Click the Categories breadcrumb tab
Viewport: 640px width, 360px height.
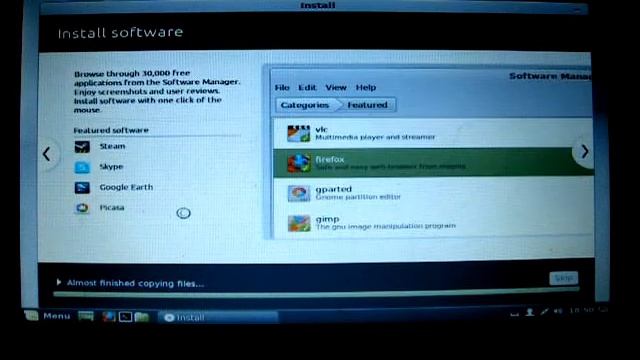[x=305, y=105]
